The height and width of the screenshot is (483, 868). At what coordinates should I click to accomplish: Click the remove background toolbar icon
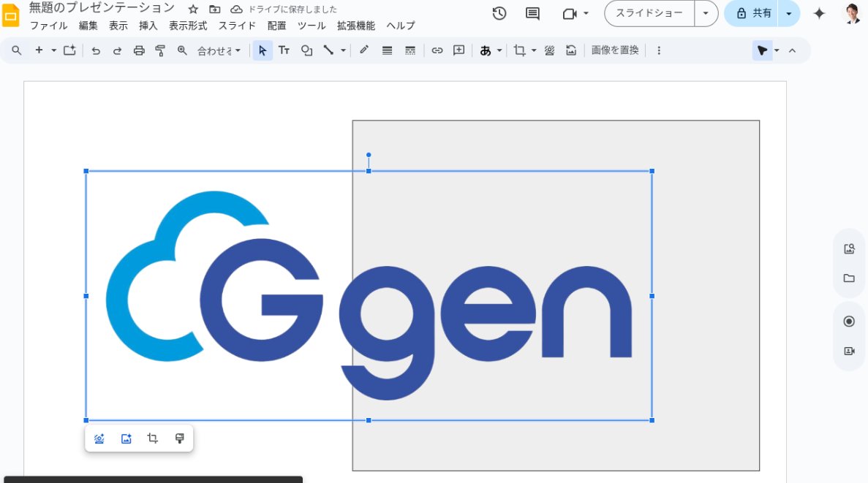[549, 50]
